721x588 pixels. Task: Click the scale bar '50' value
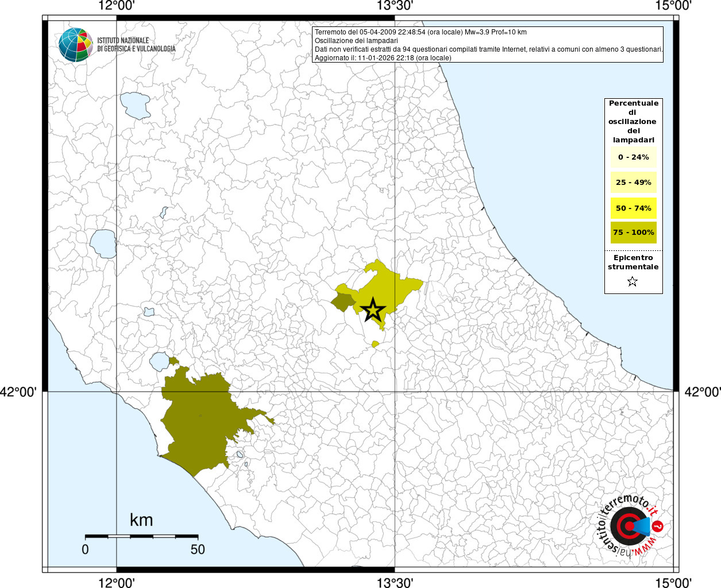point(198,550)
